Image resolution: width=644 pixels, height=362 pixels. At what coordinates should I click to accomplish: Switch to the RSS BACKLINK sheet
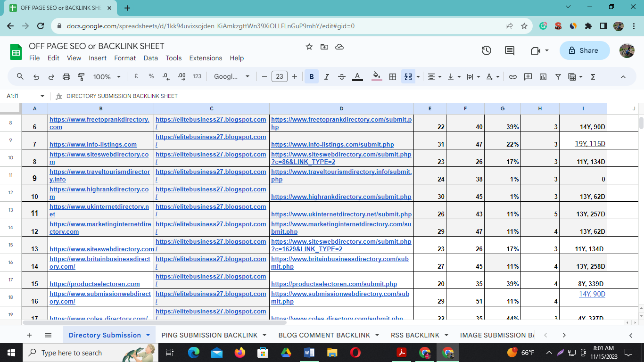pyautogui.click(x=415, y=335)
